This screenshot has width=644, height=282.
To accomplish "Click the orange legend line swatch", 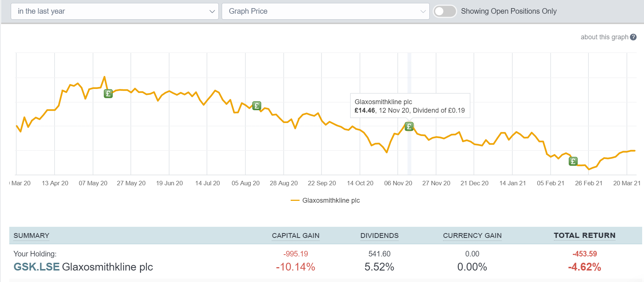I will coord(295,200).
